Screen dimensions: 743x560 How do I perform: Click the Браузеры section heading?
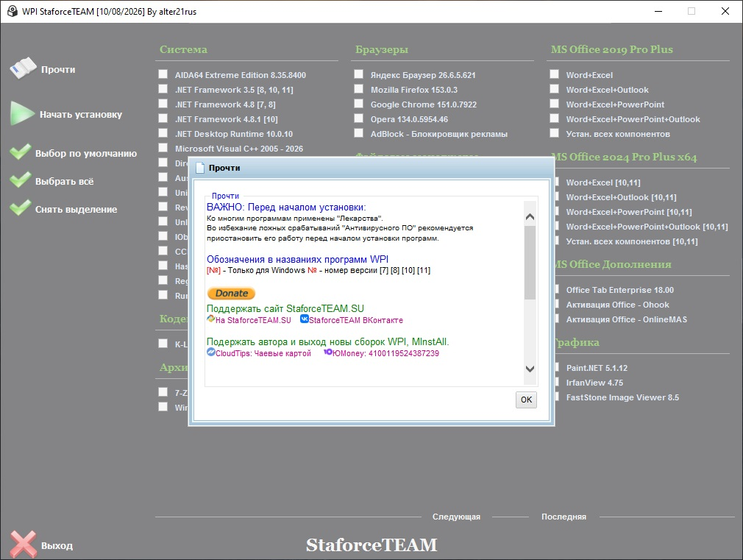point(382,49)
